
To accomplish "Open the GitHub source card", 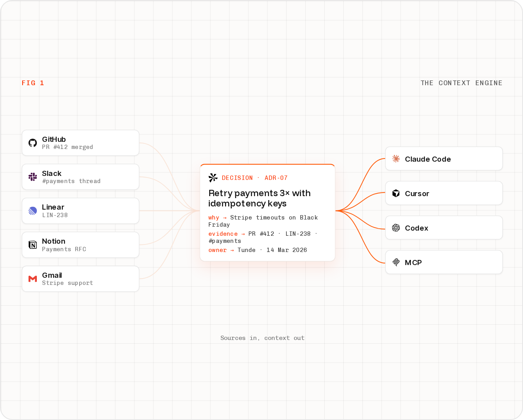I will click(80, 143).
